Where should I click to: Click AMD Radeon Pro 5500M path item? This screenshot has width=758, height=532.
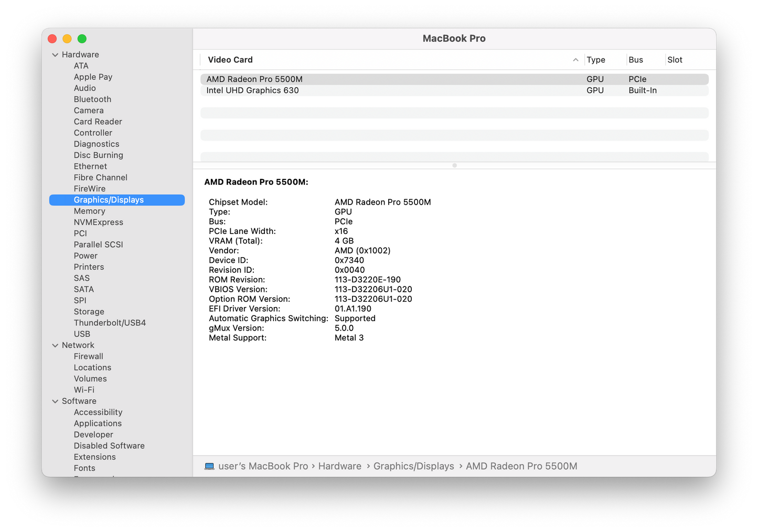[521, 466]
